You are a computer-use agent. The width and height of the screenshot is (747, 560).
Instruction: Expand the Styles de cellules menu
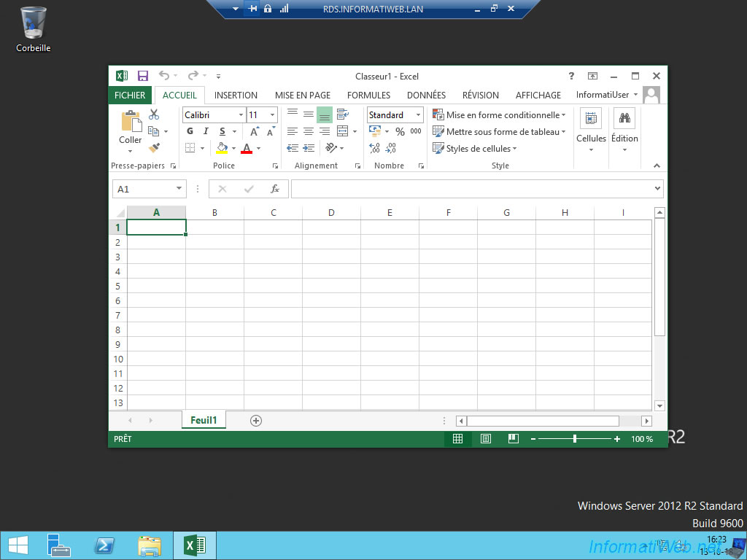(474, 149)
